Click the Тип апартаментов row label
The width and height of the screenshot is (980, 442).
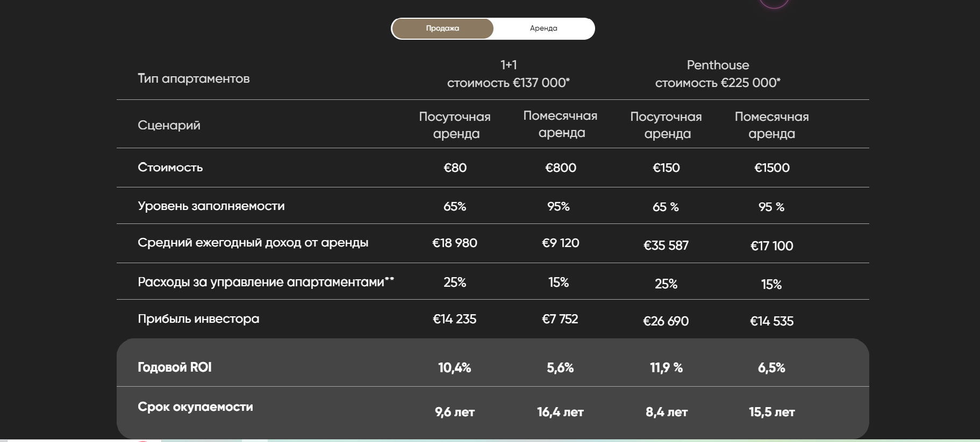coord(194,78)
